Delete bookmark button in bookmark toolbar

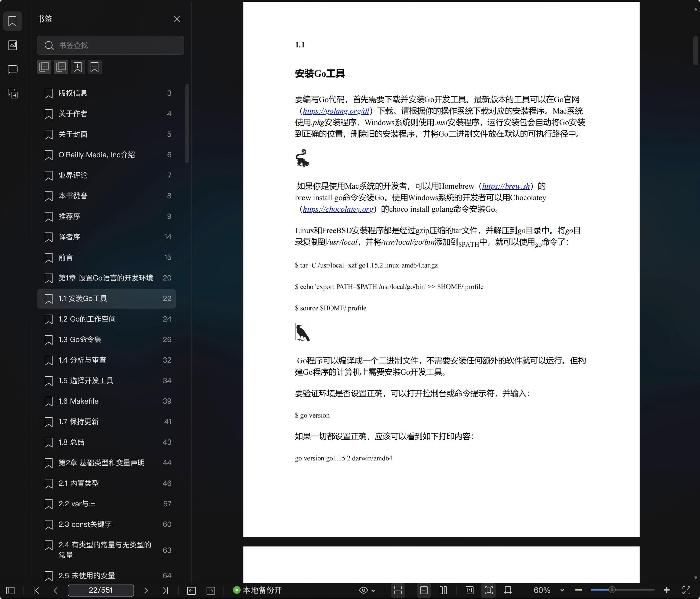(x=95, y=67)
